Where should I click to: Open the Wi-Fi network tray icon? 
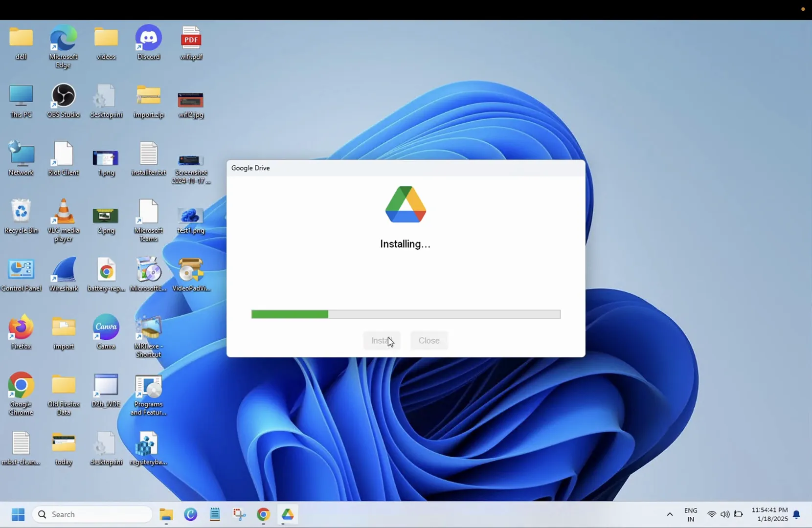click(712, 514)
